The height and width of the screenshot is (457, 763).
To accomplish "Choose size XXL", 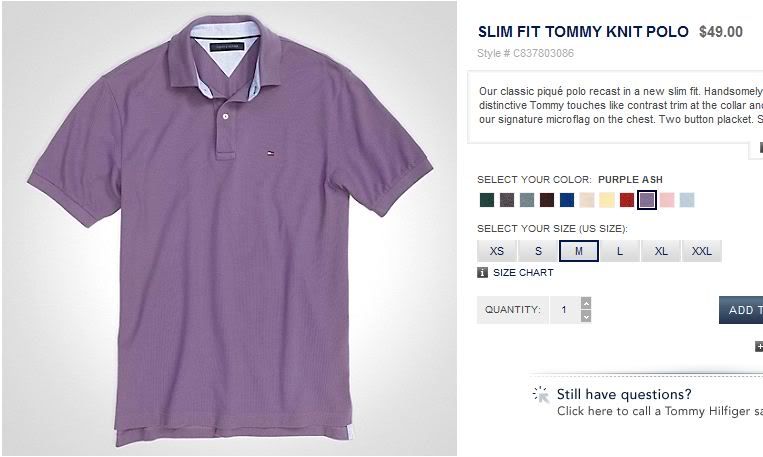I will [702, 251].
